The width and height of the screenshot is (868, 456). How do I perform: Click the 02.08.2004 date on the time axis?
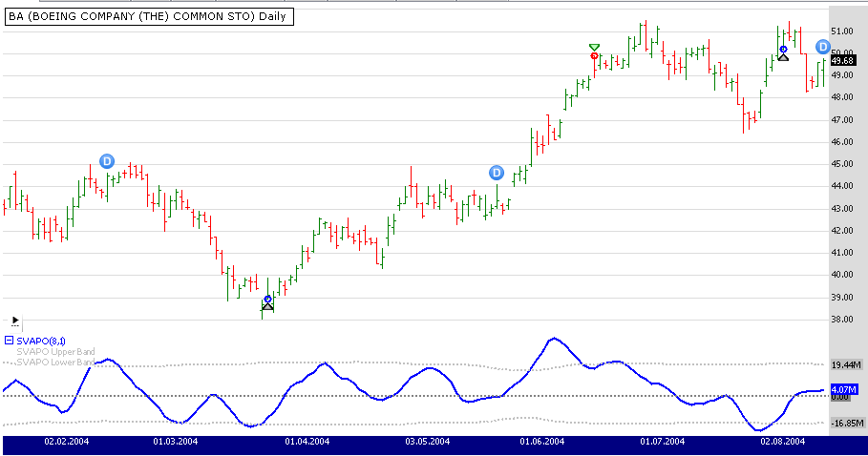click(x=783, y=442)
